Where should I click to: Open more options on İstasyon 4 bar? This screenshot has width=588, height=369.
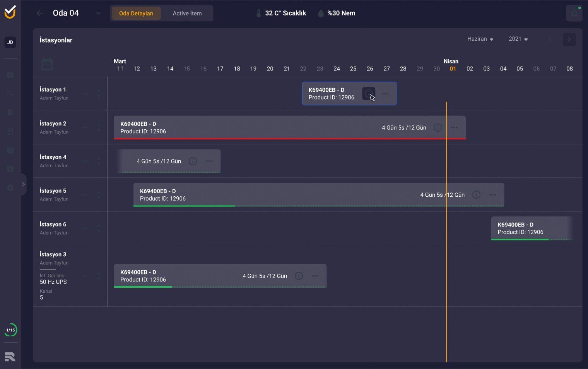point(209,161)
